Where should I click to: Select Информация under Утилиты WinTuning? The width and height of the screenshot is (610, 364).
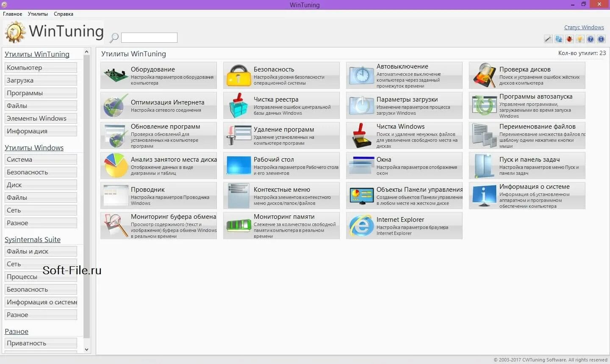click(41, 131)
